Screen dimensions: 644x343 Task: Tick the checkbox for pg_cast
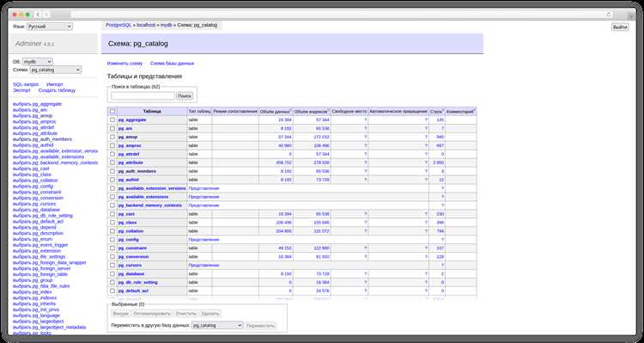coord(112,214)
